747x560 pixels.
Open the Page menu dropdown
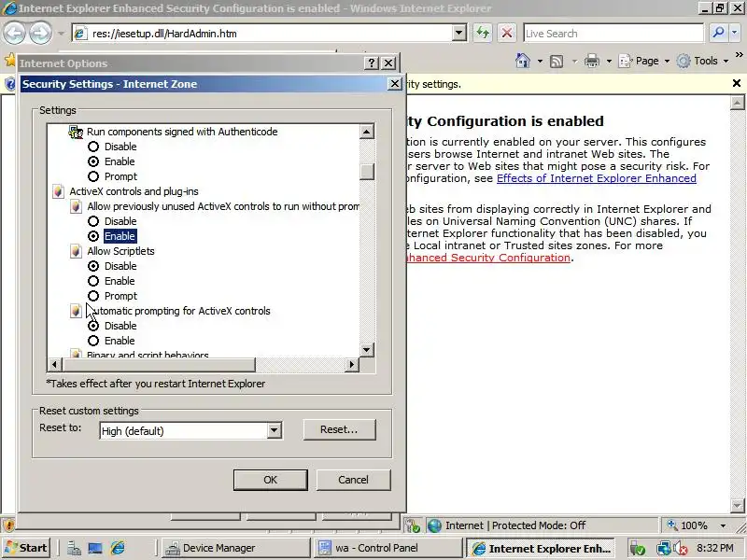(x=644, y=61)
